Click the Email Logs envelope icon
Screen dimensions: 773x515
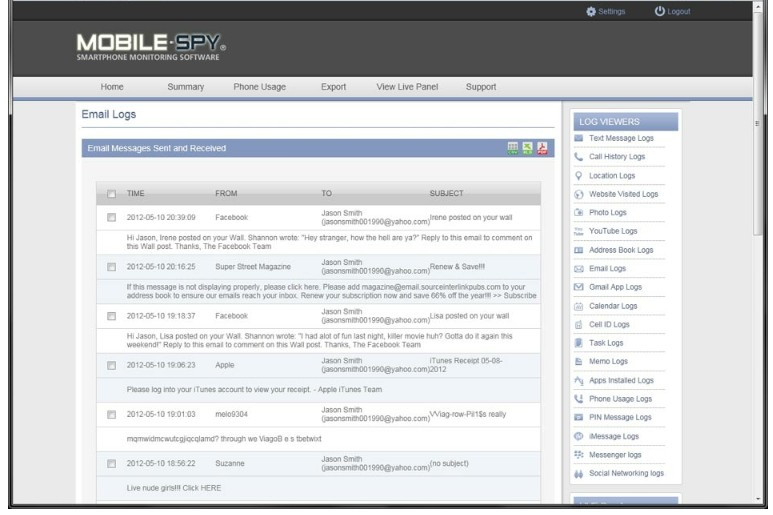click(579, 269)
